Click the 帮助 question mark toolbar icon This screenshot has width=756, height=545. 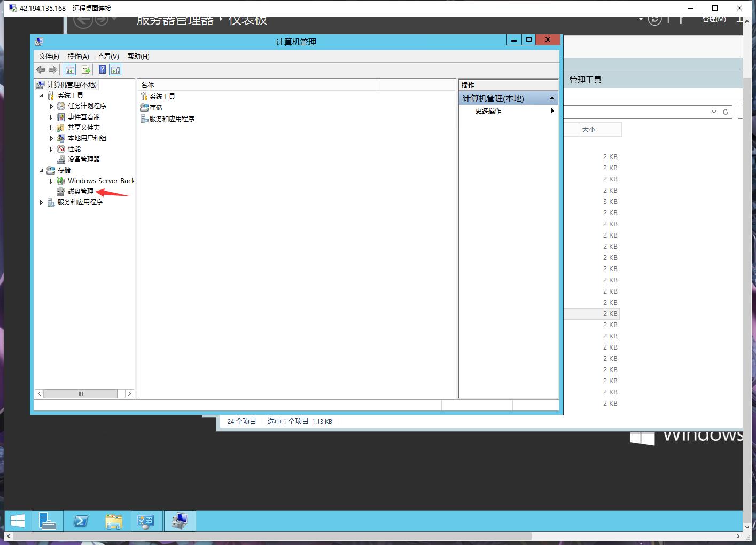coord(102,69)
